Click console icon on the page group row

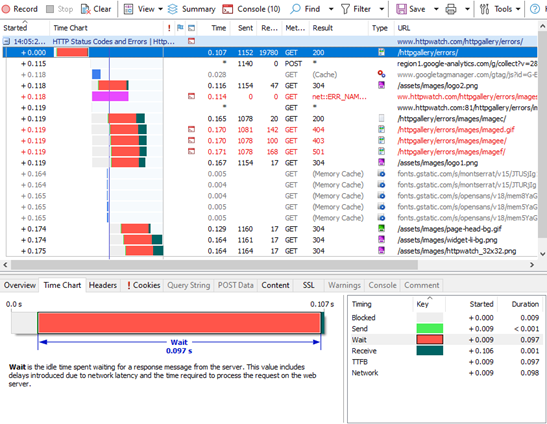(192, 41)
